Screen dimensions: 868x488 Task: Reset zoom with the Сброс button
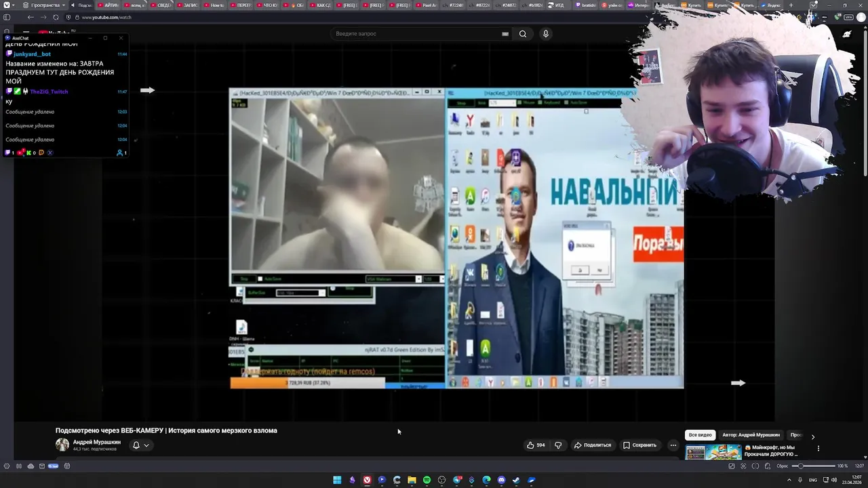[782, 466]
